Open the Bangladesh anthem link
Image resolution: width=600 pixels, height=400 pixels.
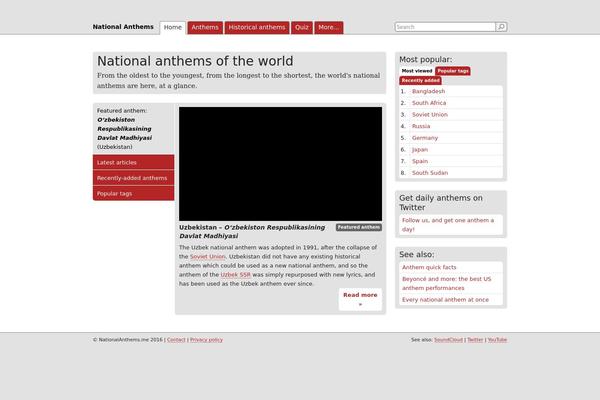pyautogui.click(x=428, y=91)
